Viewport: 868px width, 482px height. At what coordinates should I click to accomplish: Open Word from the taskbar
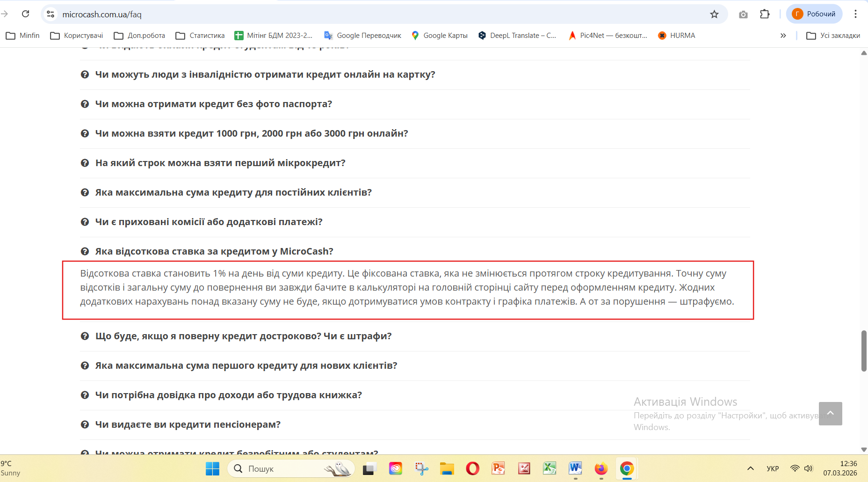576,468
